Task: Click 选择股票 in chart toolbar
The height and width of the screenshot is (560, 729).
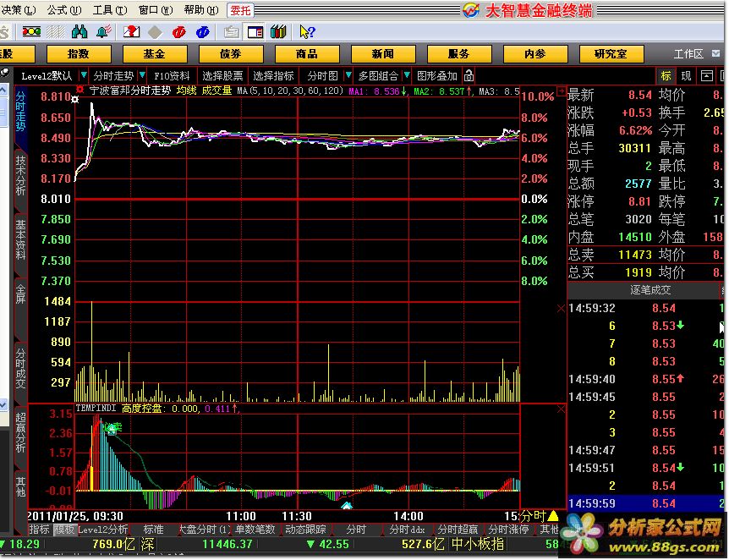Action: tap(222, 75)
